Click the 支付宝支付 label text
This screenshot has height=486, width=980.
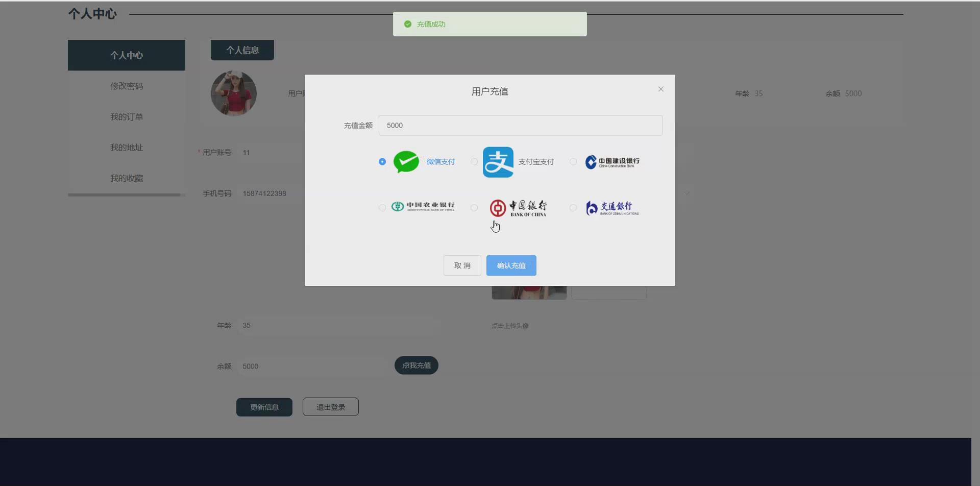point(536,162)
